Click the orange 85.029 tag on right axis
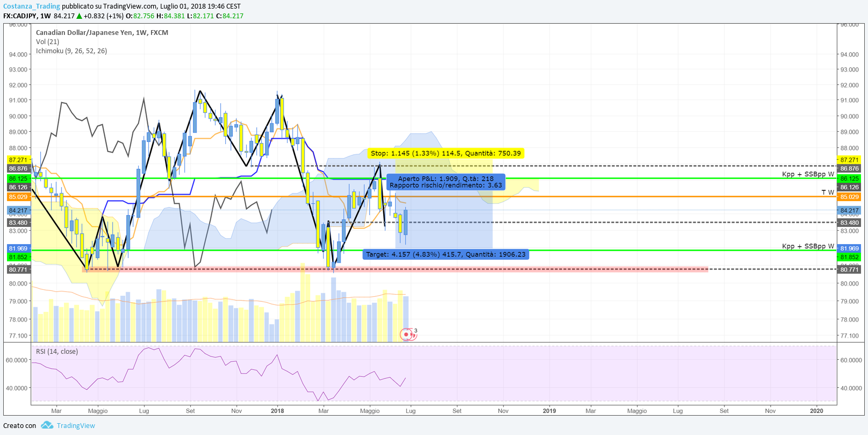 (850, 197)
